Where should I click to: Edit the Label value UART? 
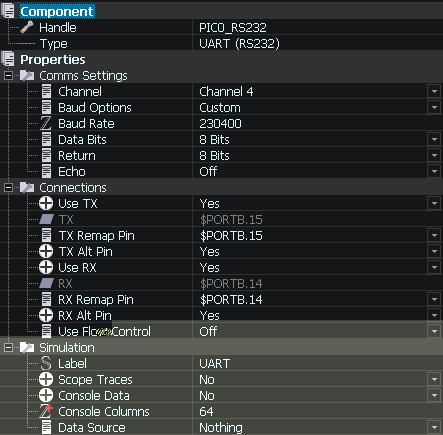tap(215, 364)
